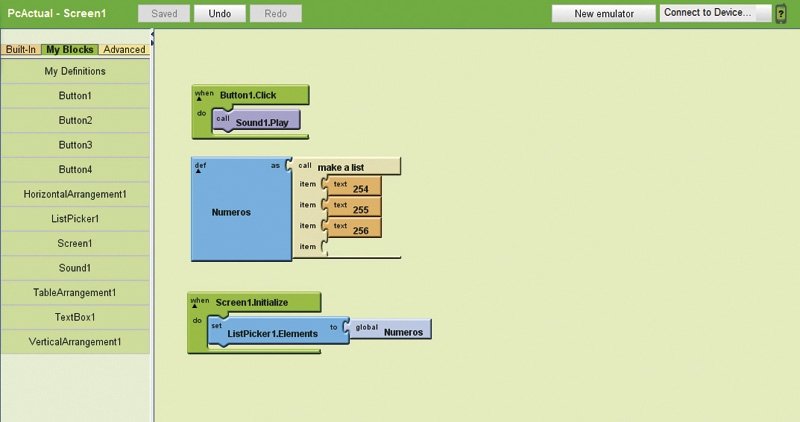This screenshot has height=422, width=800.
Task: Open the Sound1 blocks drawer
Action: pyautogui.click(x=75, y=268)
